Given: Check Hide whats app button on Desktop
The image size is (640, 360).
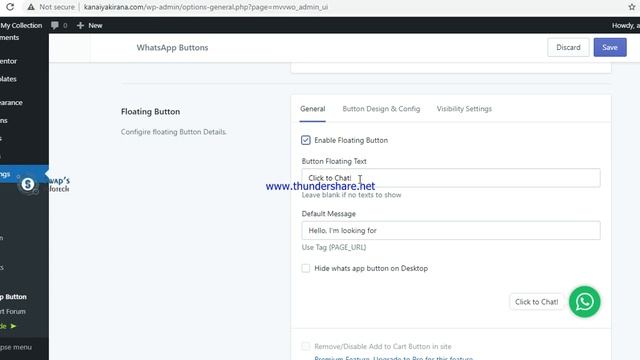Looking at the screenshot, I should pos(306,268).
